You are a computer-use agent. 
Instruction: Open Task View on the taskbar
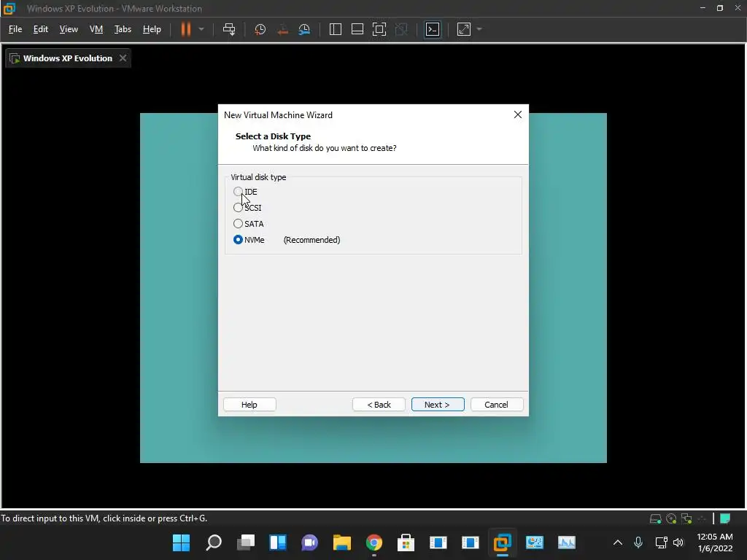245,542
